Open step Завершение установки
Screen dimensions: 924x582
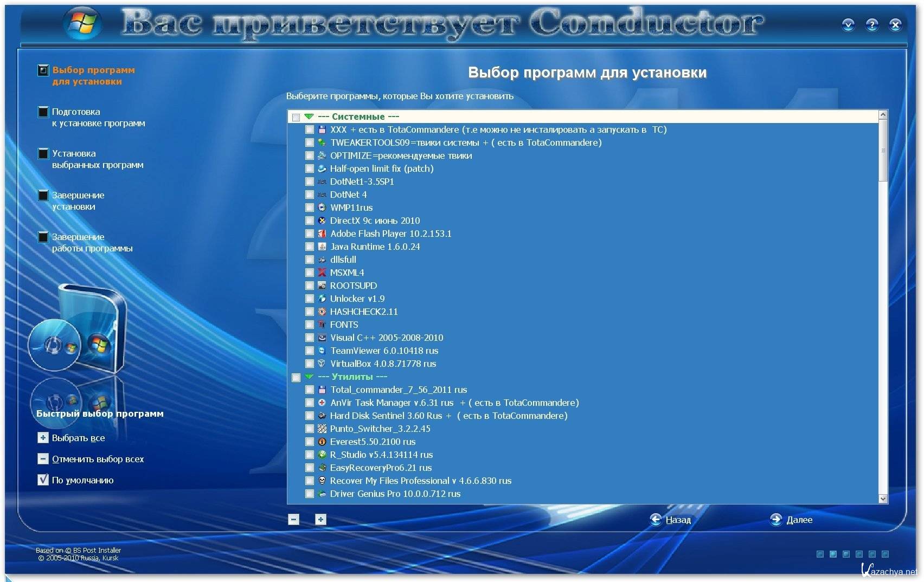[71, 201]
